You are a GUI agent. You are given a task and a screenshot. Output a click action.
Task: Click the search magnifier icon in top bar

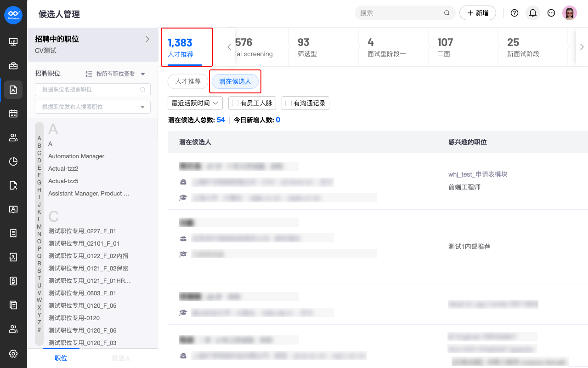(447, 13)
